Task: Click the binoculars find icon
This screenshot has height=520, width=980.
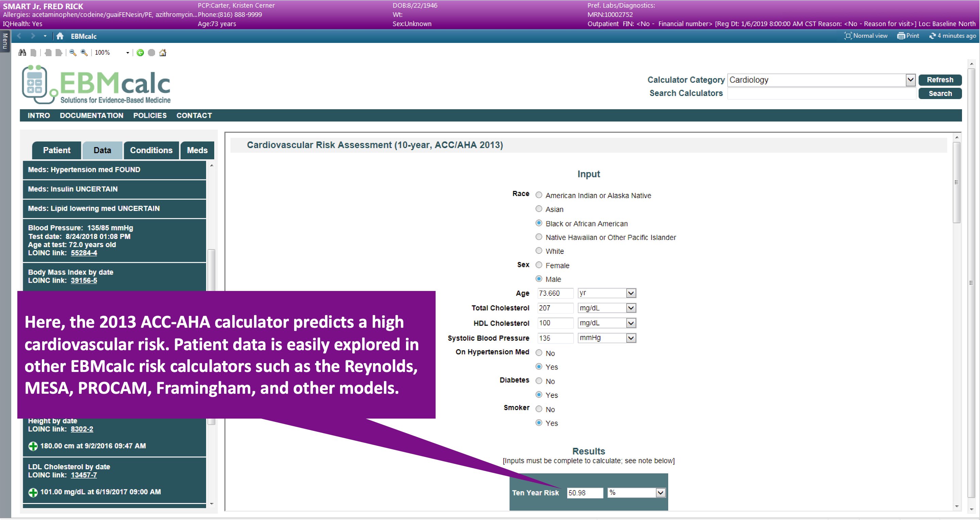Action: (22, 52)
